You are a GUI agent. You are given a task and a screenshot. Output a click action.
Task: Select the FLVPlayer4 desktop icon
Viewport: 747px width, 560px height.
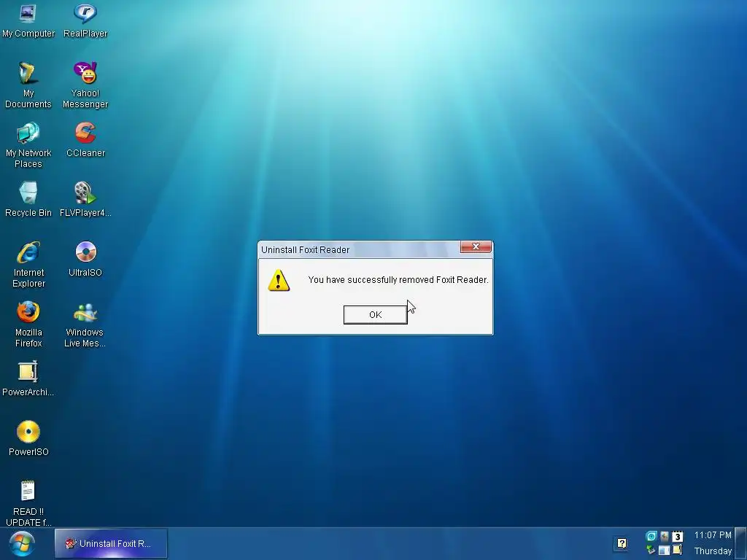(85, 200)
